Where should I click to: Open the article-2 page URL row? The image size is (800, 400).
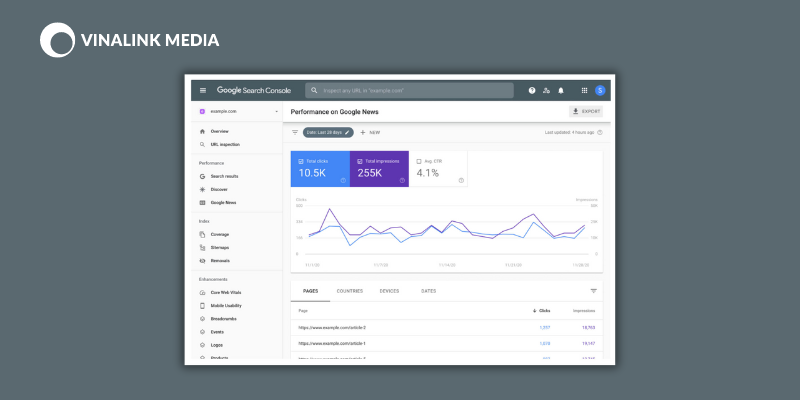pos(446,328)
